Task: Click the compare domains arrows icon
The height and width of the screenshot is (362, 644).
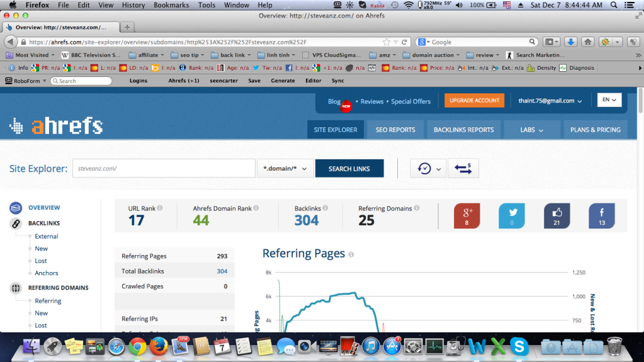Action: point(463,169)
